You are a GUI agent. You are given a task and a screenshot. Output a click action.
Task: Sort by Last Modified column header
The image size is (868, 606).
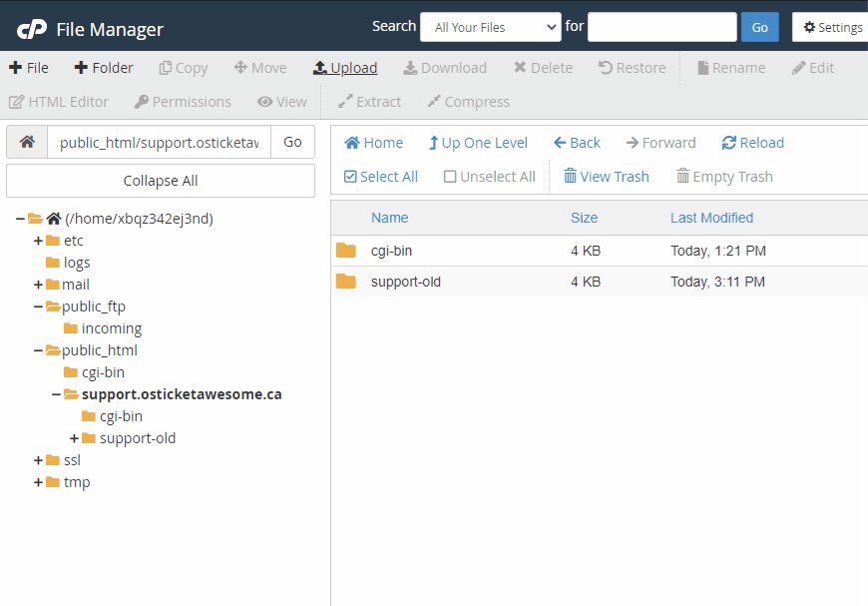(x=711, y=218)
